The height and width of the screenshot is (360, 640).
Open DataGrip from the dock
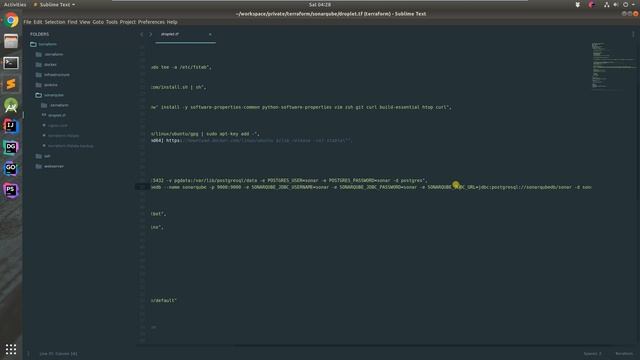point(11,147)
